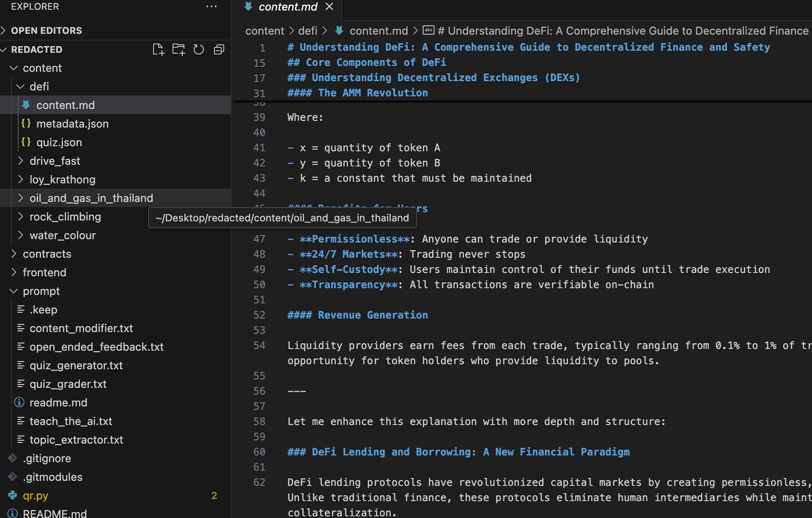Open Explorer's more actions ellipsis menu
812x518 pixels.
[211, 7]
